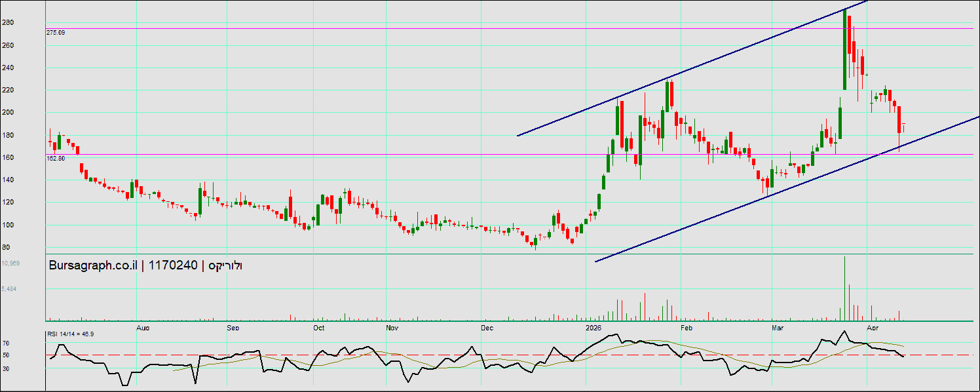980x392 pixels.
Task: Click the 162.80 support level label
Action: pyautogui.click(x=56, y=159)
